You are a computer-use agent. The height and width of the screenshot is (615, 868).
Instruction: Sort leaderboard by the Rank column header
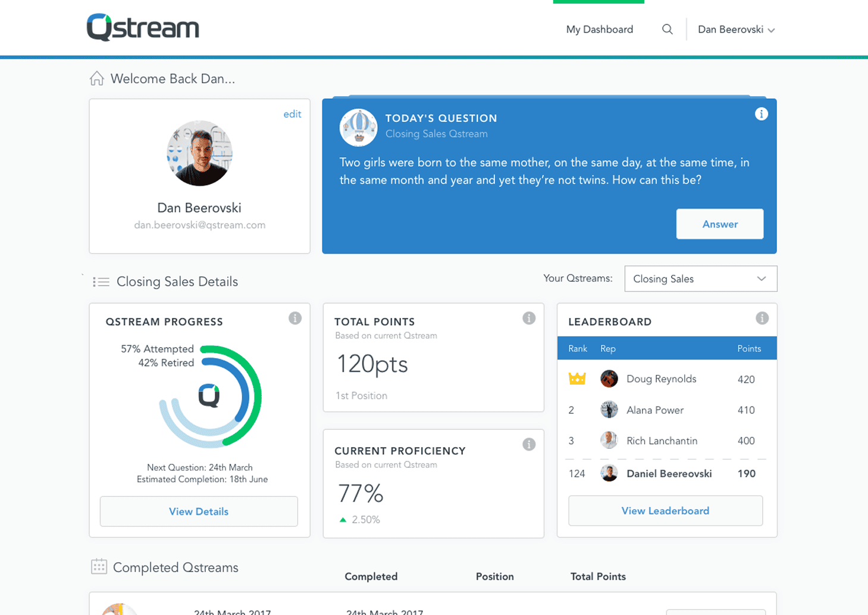tap(578, 349)
